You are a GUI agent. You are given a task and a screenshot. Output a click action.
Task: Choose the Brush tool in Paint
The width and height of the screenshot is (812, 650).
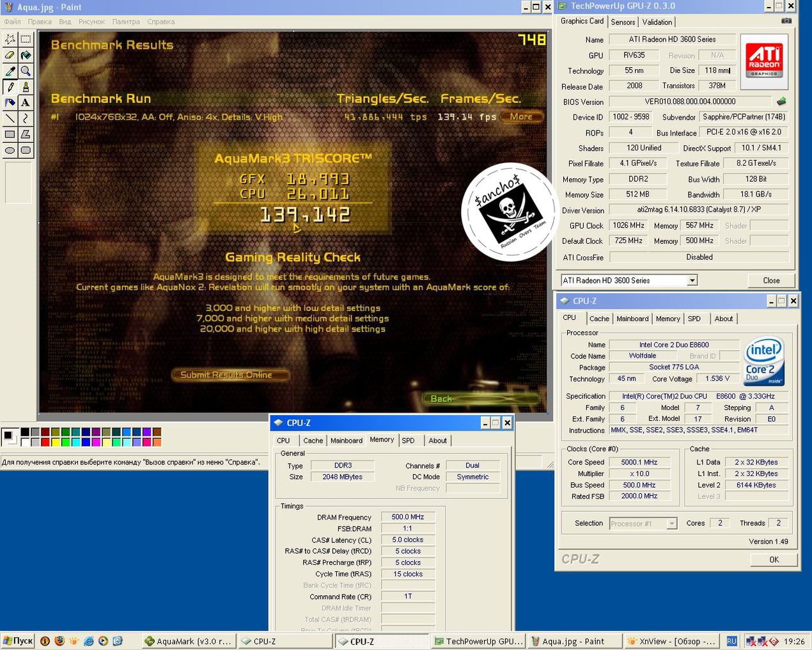(26, 87)
